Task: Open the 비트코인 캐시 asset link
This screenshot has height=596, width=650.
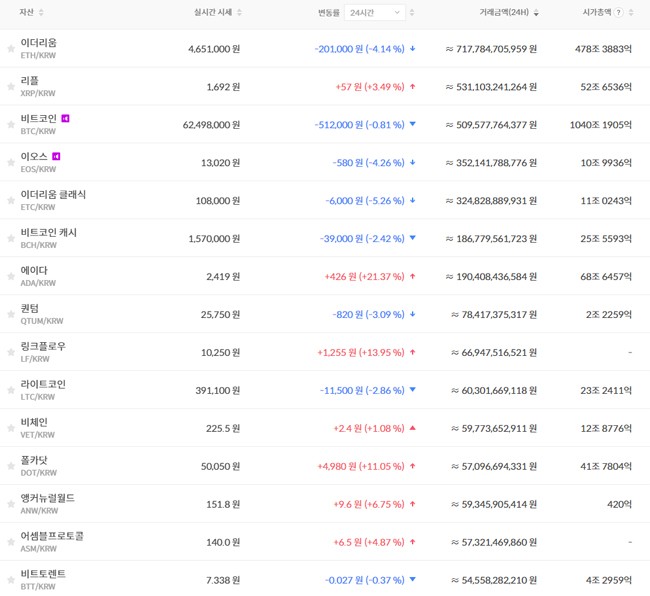Action: pos(49,238)
